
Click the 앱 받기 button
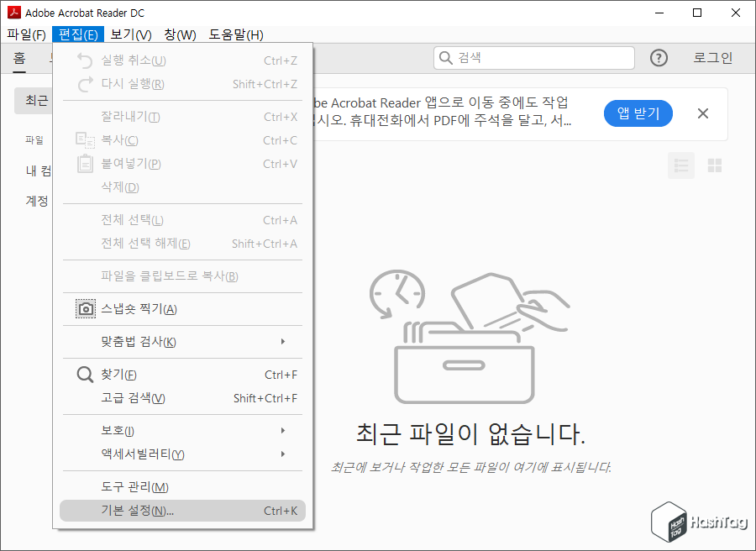click(x=638, y=113)
